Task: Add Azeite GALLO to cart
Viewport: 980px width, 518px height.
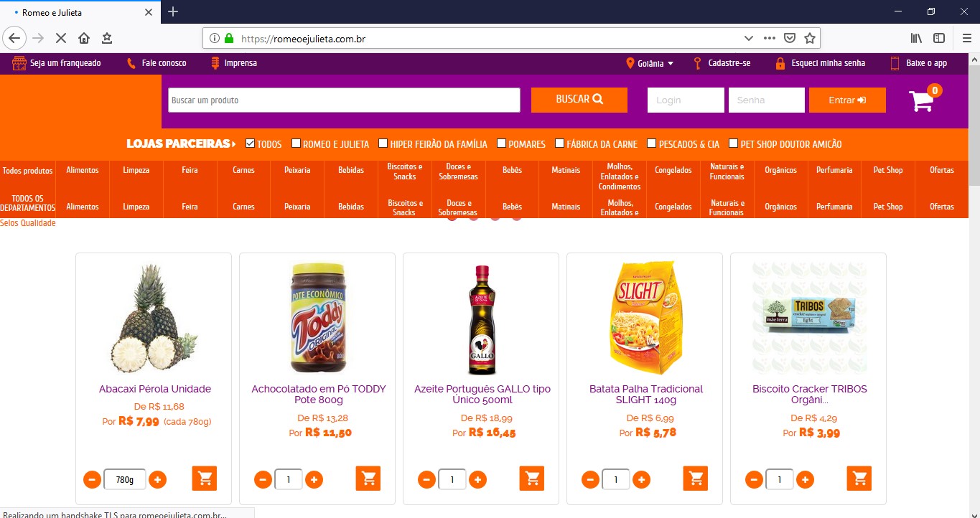Action: click(532, 479)
